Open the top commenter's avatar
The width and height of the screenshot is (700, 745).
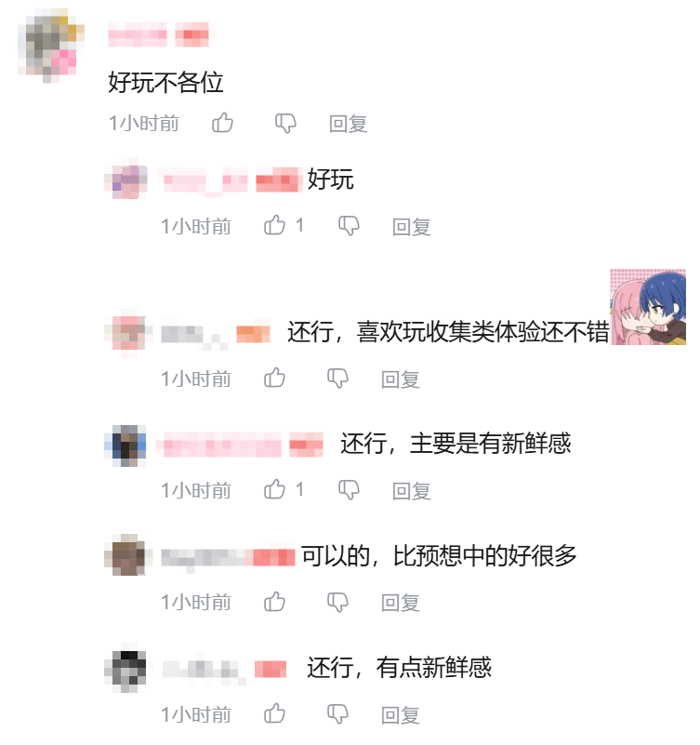(50, 47)
